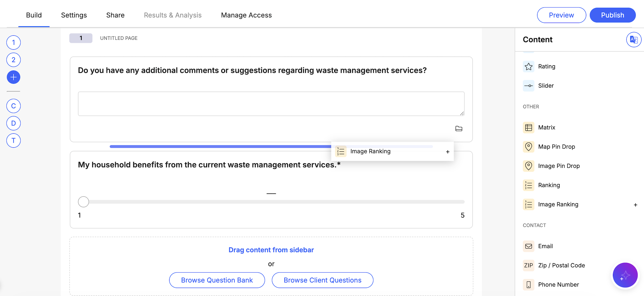Jump to page 2 in left rail
The image size is (644, 296).
[13, 60]
